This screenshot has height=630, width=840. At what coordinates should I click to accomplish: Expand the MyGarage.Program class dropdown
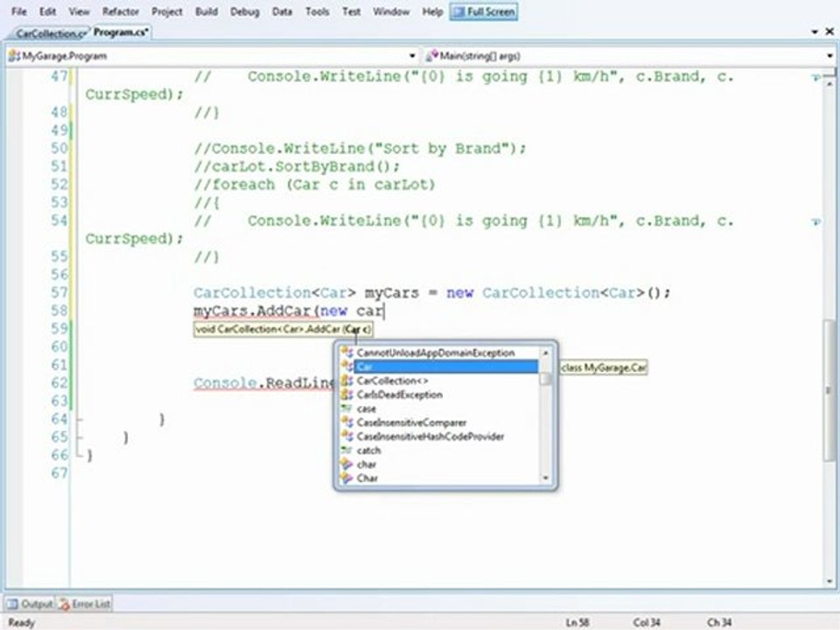point(412,56)
